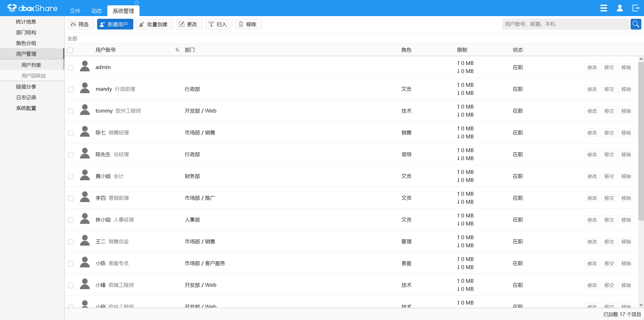
Task: Click tommy's avatar icon
Action: pos(85,110)
